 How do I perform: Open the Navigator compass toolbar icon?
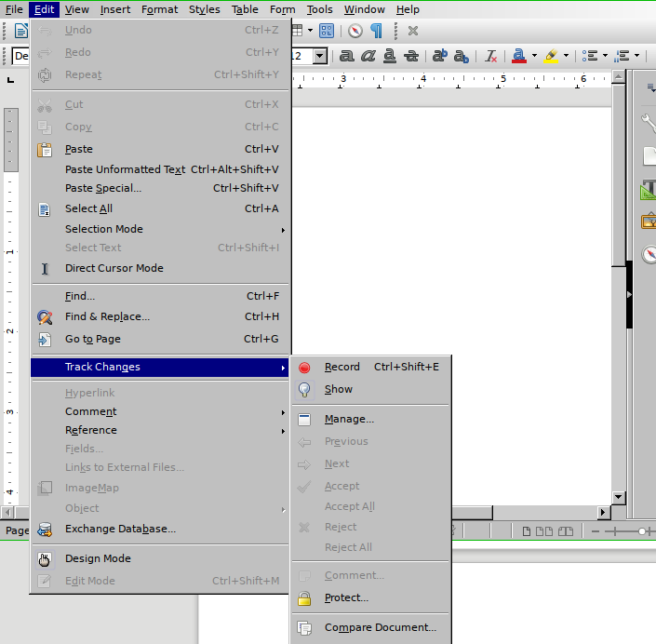coord(355,31)
